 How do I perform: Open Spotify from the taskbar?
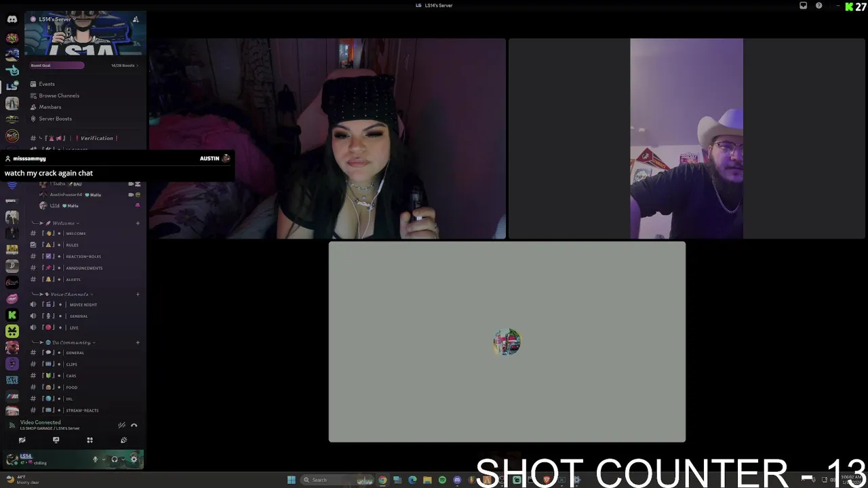pyautogui.click(x=442, y=480)
